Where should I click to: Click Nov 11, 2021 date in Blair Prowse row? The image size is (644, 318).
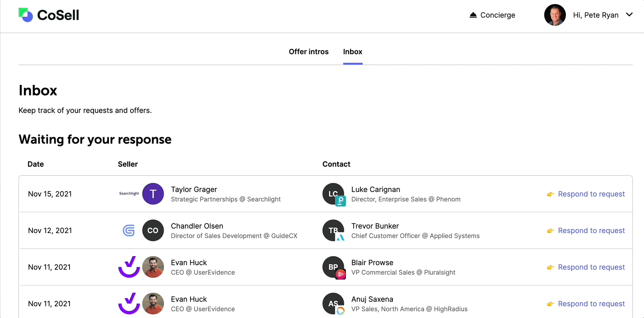(x=50, y=267)
